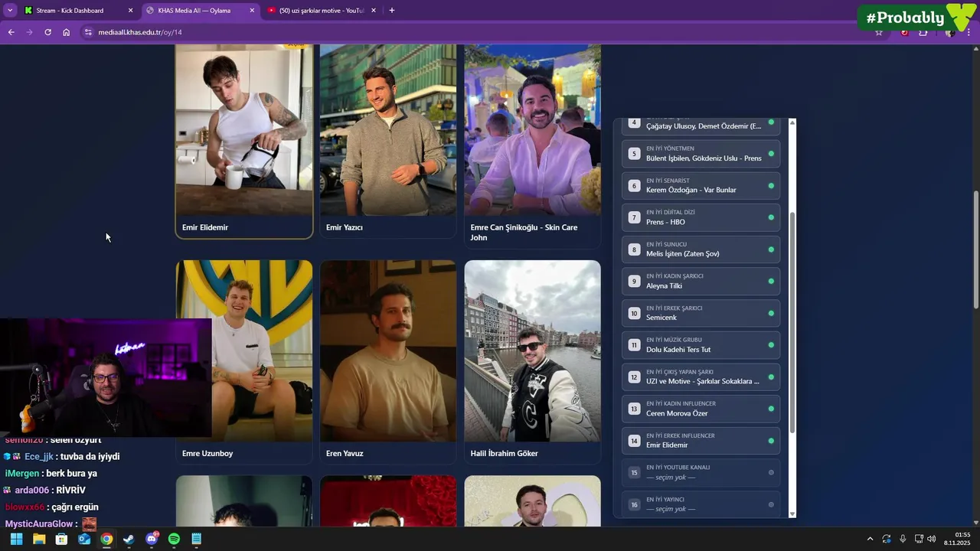Viewport: 980px width, 551px height.
Task: Open Outlook from the taskbar
Action: 84,539
